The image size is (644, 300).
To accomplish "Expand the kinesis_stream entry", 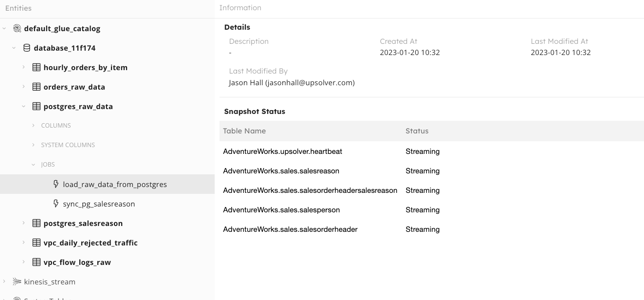I will coord(5,281).
